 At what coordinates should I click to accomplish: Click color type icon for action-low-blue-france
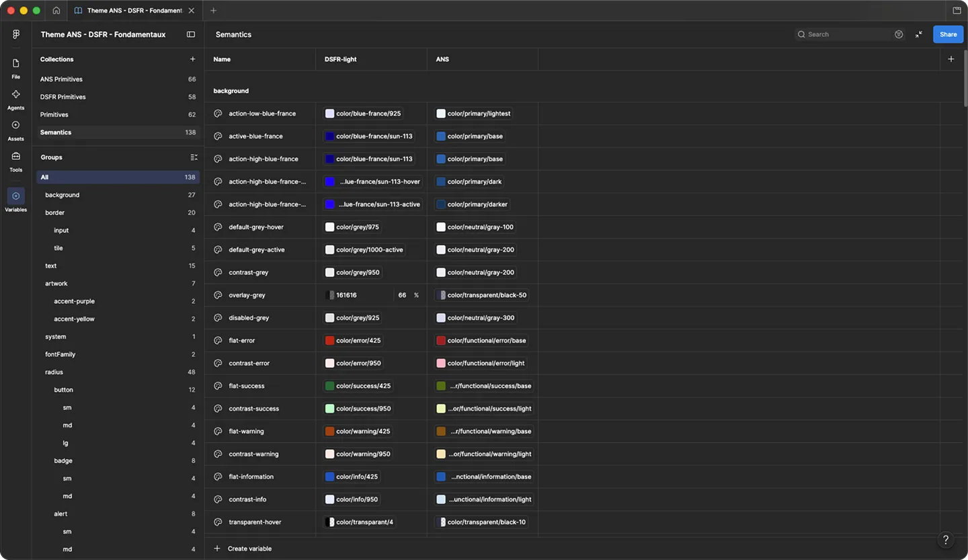point(218,114)
